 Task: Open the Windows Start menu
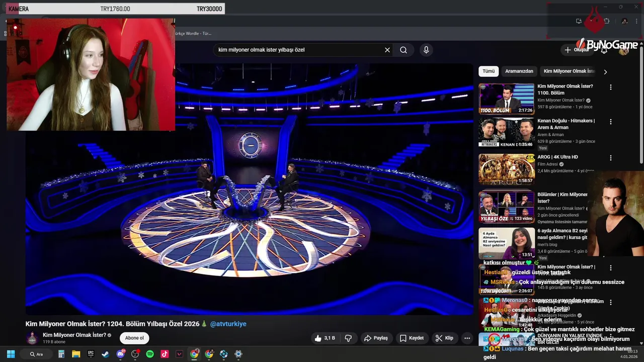11,354
